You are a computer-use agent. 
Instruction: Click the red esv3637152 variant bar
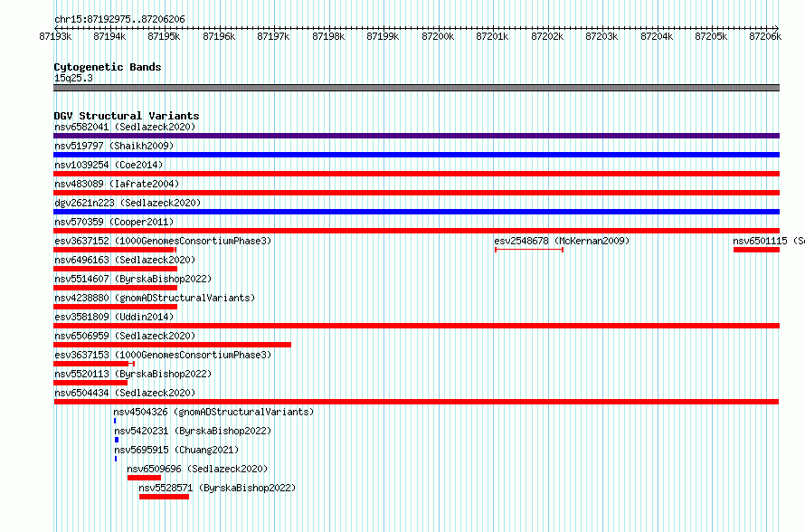pyautogui.click(x=115, y=250)
